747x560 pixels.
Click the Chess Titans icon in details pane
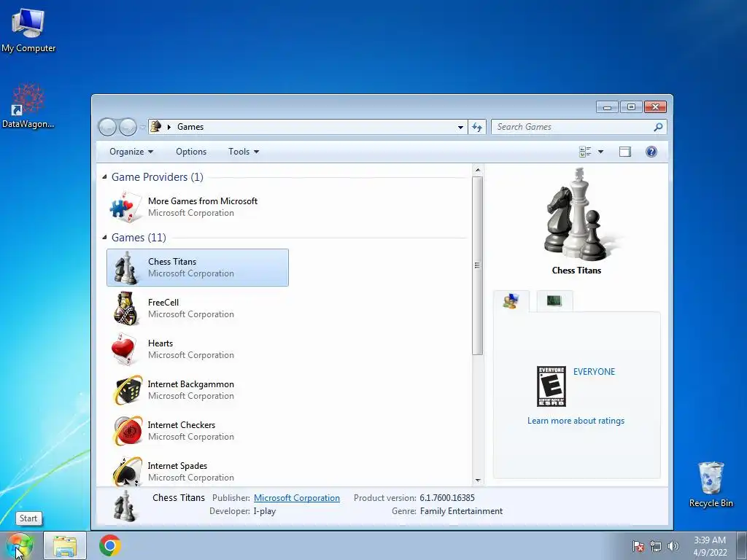pyautogui.click(x=125, y=506)
